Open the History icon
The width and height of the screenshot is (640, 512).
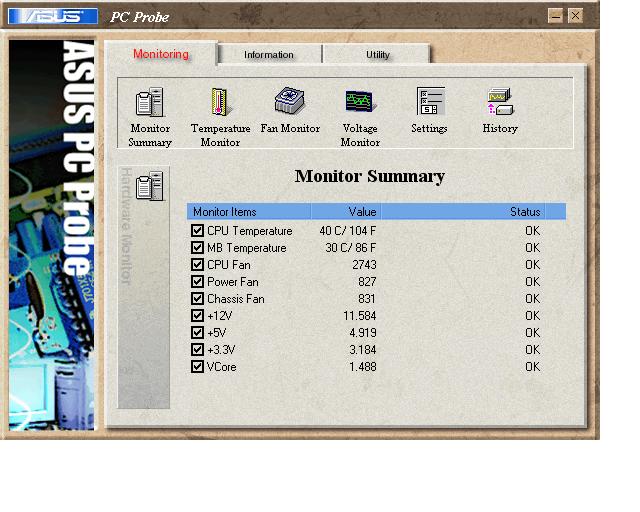click(500, 102)
